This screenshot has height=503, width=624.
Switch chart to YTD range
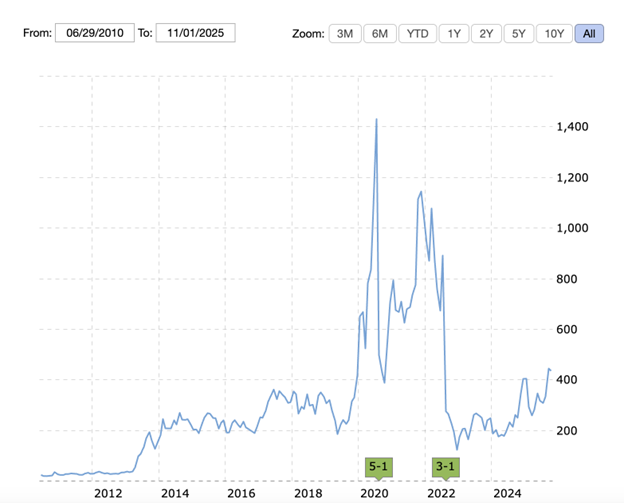click(417, 33)
